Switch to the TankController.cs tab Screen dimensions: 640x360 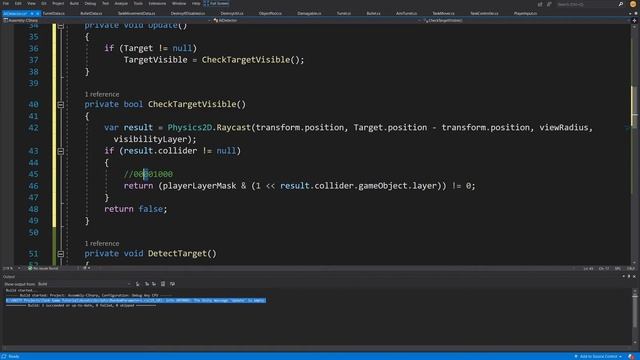(484, 13)
